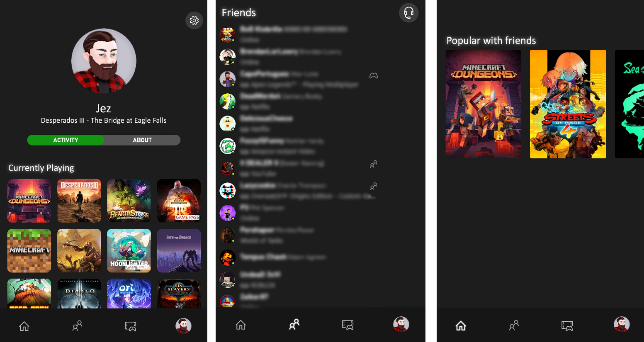Screen dimensions: 644x342
Task: Open chat/library icon on Friends screen navbar
Action: [x=348, y=325]
